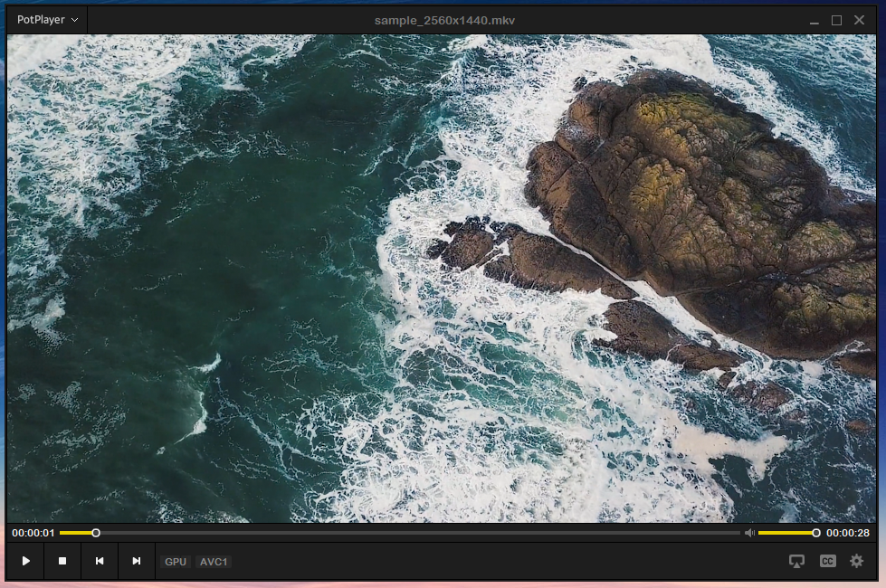This screenshot has width=886, height=588.
Task: Click the volume slider handle
Action: click(x=816, y=533)
